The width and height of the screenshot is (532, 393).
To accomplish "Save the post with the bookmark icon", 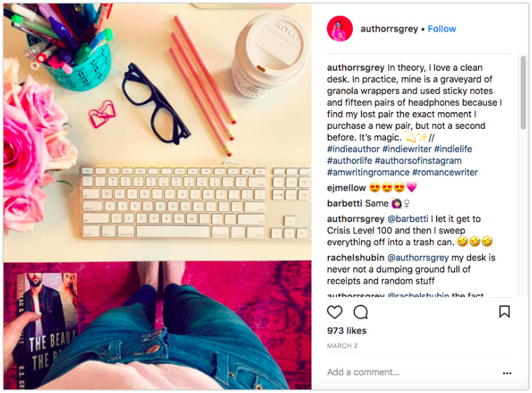I will [x=505, y=312].
